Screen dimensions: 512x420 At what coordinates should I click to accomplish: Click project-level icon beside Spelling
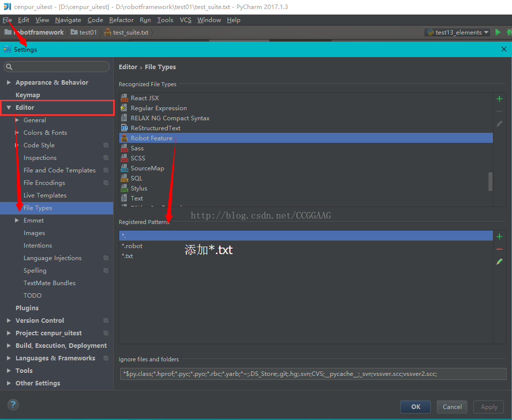(x=106, y=271)
